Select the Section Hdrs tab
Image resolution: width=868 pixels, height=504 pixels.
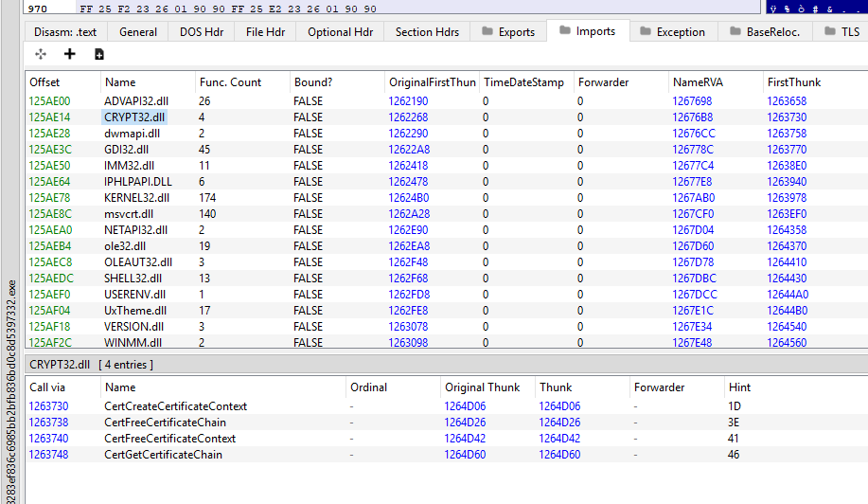[427, 32]
